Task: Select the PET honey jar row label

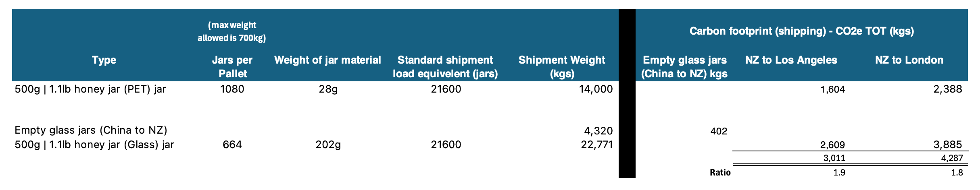Action: (90, 89)
